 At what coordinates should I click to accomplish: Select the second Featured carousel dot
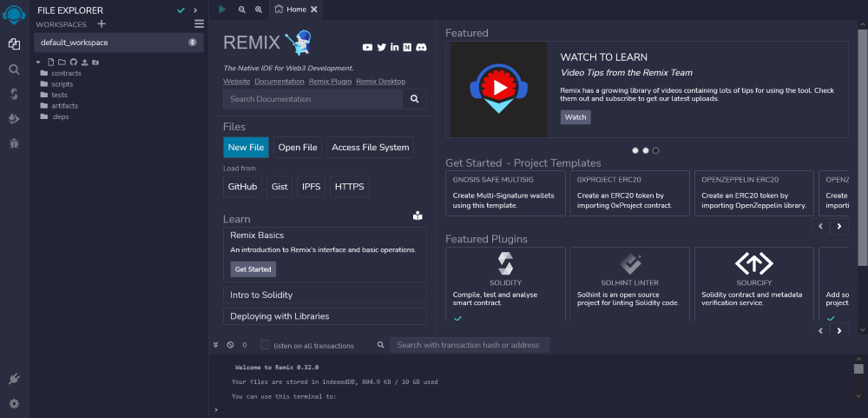coord(646,150)
